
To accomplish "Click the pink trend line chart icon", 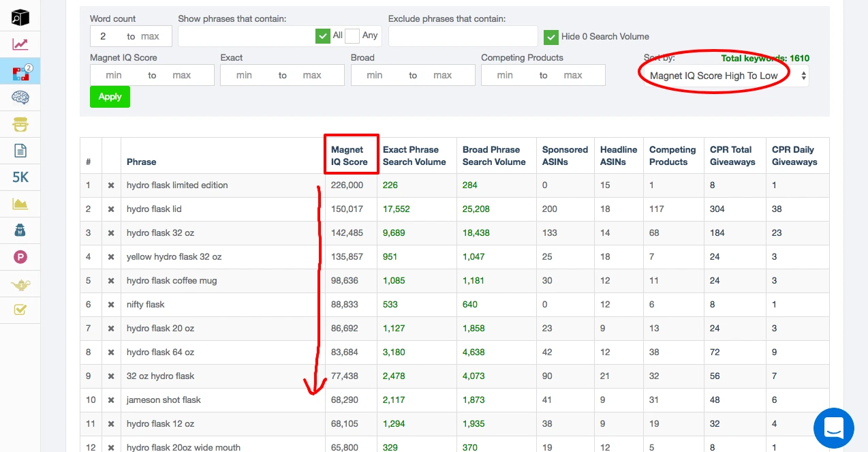I will pyautogui.click(x=20, y=45).
